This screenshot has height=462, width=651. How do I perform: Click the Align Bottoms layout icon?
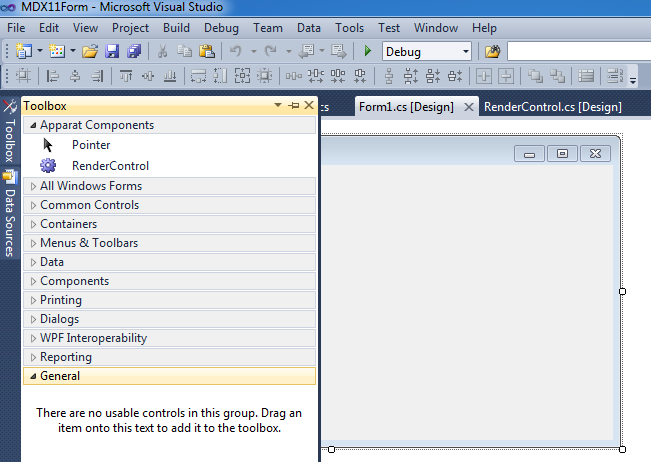point(170,76)
